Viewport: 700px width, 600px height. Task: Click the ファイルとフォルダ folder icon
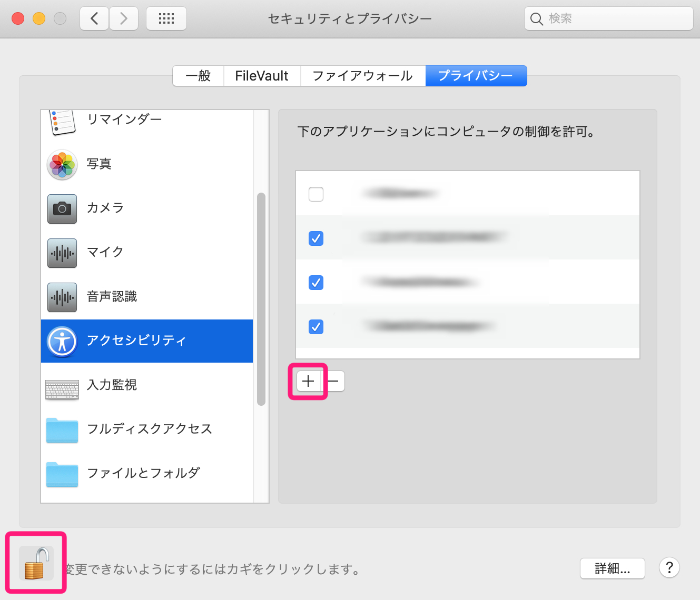(62, 474)
